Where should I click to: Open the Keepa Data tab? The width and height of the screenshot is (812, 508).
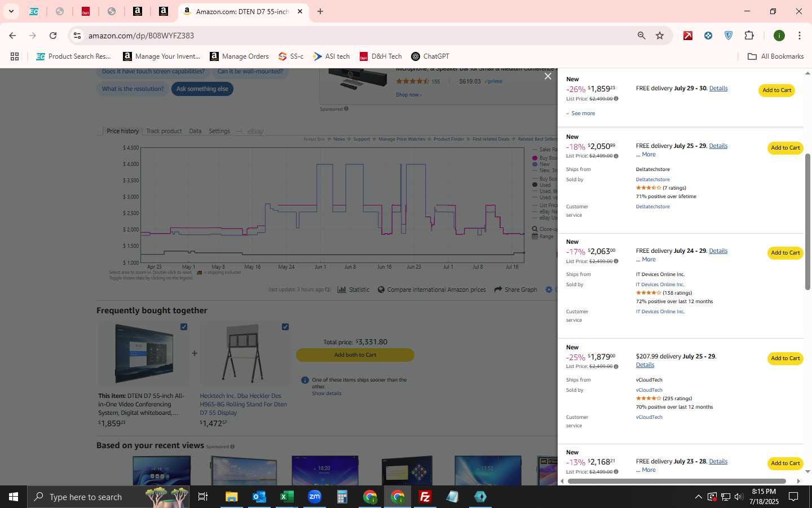click(195, 131)
